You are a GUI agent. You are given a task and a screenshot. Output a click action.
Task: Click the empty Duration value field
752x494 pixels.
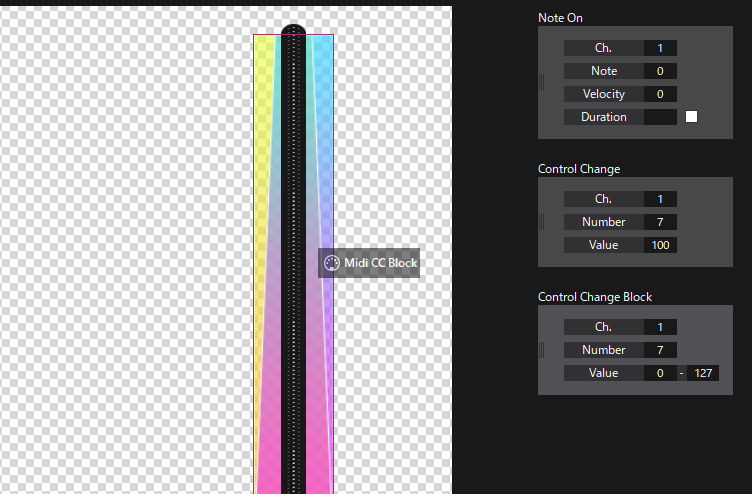pyautogui.click(x=660, y=117)
